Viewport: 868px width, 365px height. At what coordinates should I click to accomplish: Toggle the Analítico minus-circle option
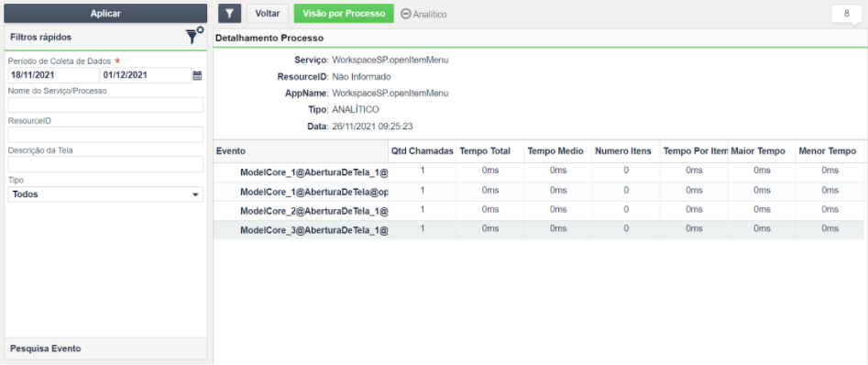coord(423,14)
